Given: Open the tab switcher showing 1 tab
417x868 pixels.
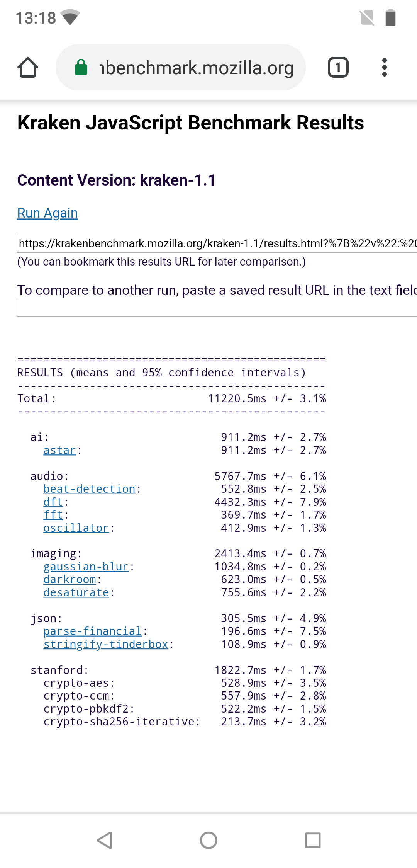Looking at the screenshot, I should point(338,68).
